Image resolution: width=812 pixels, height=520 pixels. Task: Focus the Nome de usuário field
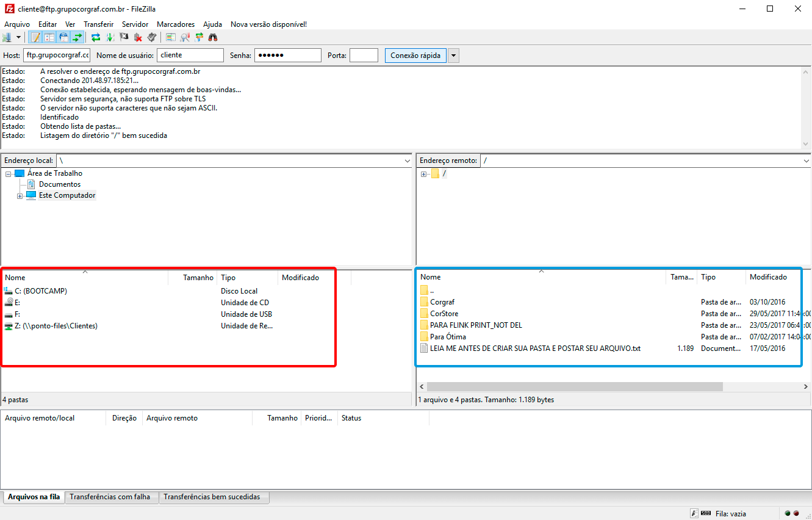pyautogui.click(x=190, y=55)
